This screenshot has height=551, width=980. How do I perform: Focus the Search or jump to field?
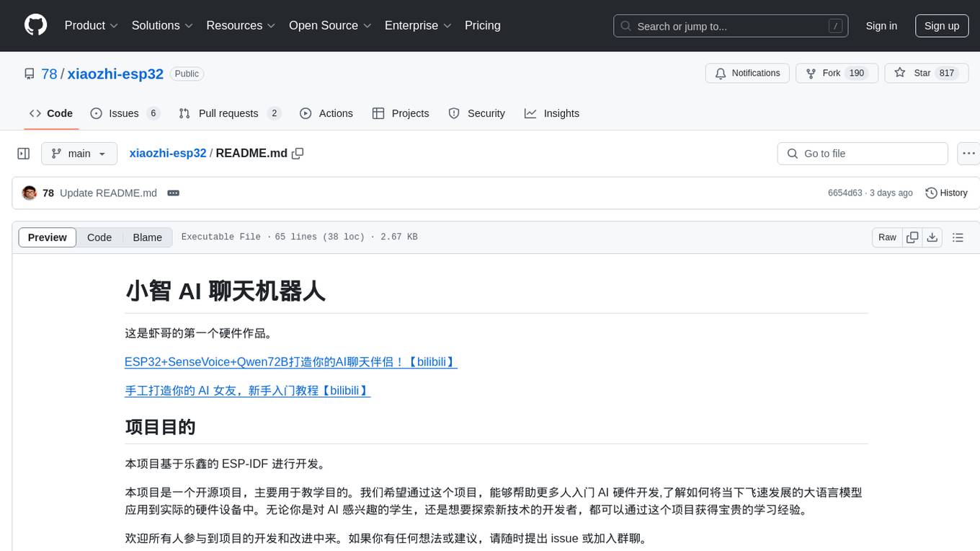(731, 26)
